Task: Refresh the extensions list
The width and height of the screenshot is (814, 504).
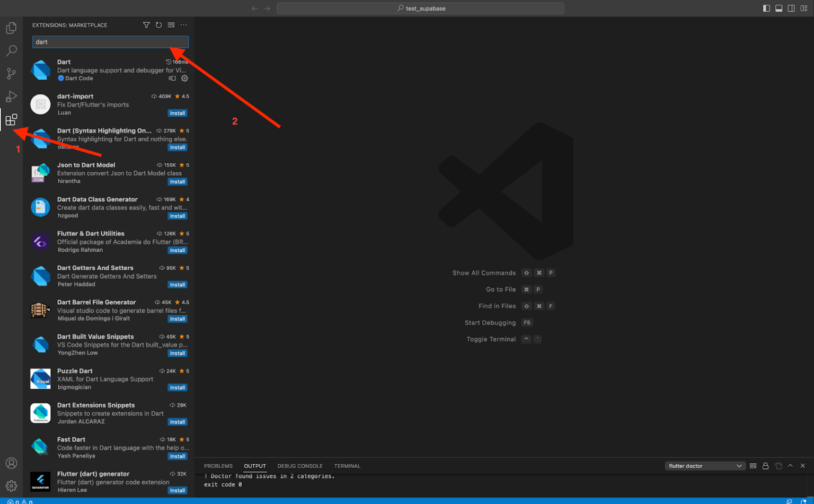Action: coord(158,25)
